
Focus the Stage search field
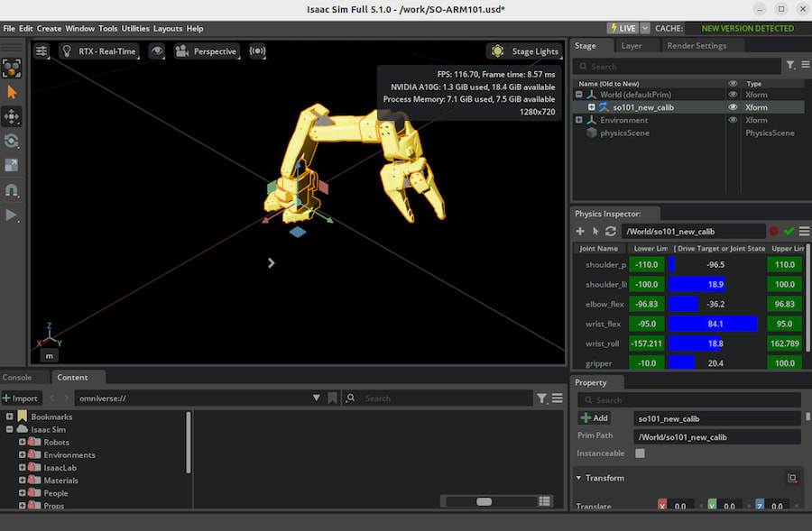click(677, 66)
